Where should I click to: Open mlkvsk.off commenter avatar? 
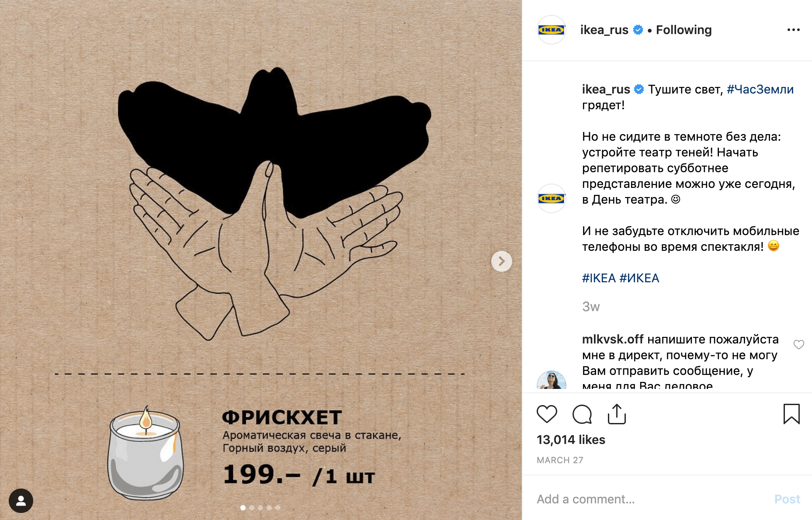click(552, 380)
